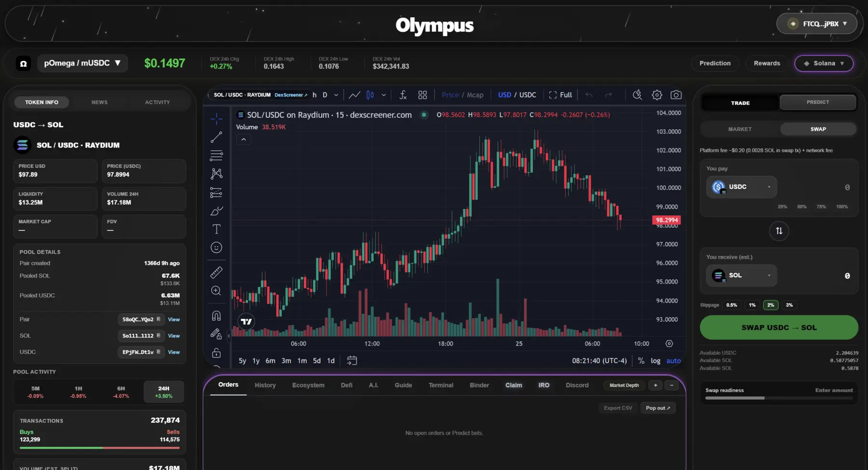Viewport: 868px width, 470px height.
Task: Open the Fibonacci retracement tool
Action: pyautogui.click(x=216, y=155)
